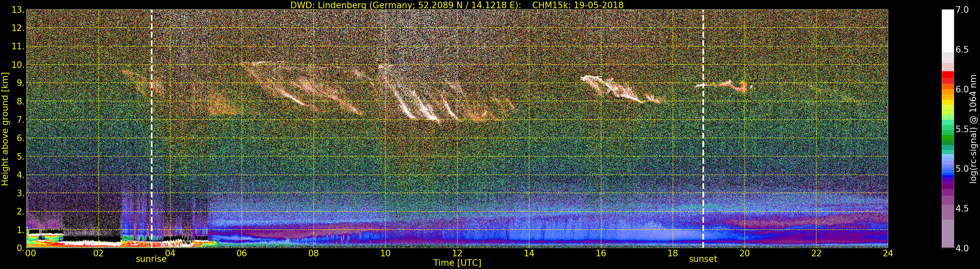Click the white dashed sunset marker line
980x269 pixels.
[x=703, y=129]
